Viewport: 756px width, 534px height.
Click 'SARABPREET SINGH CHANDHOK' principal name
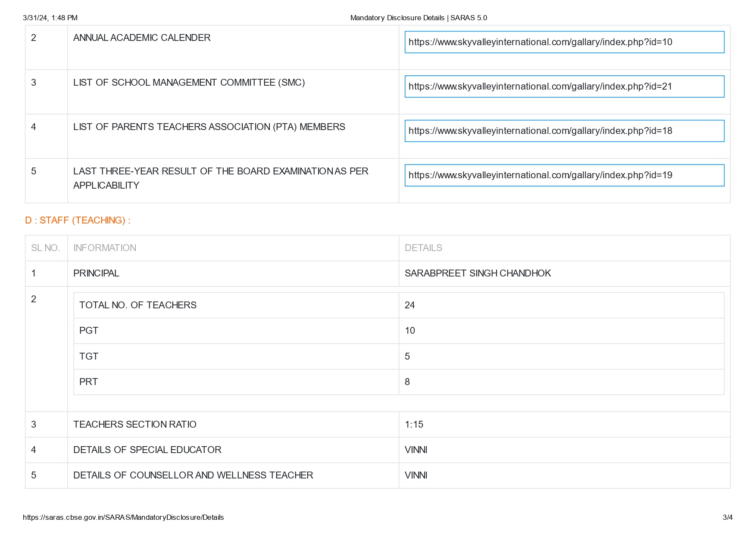[478, 273]
